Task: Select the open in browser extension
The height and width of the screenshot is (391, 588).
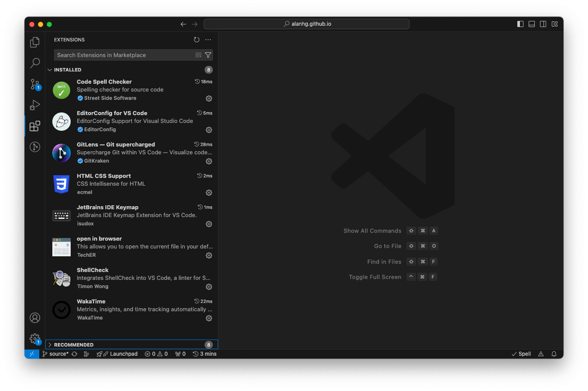Action: (x=132, y=247)
